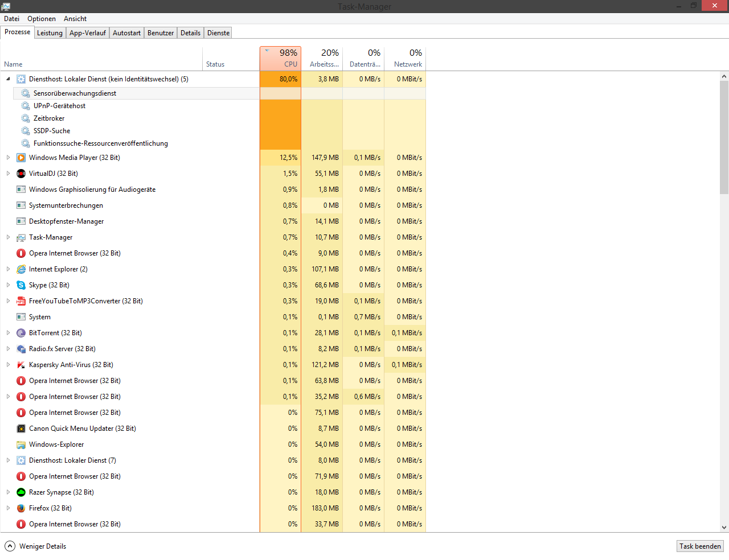Expand the Firefox (32 Bit) process

pyautogui.click(x=8, y=508)
